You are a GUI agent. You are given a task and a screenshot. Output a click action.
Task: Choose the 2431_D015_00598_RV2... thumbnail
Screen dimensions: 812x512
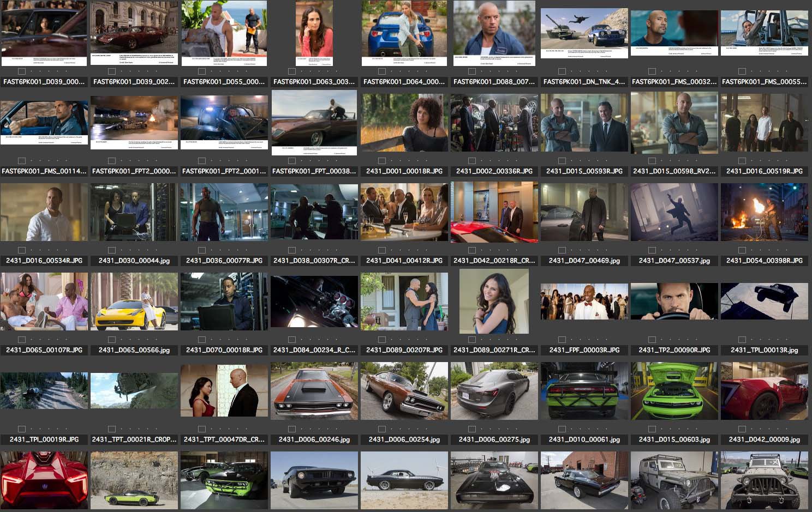point(674,123)
